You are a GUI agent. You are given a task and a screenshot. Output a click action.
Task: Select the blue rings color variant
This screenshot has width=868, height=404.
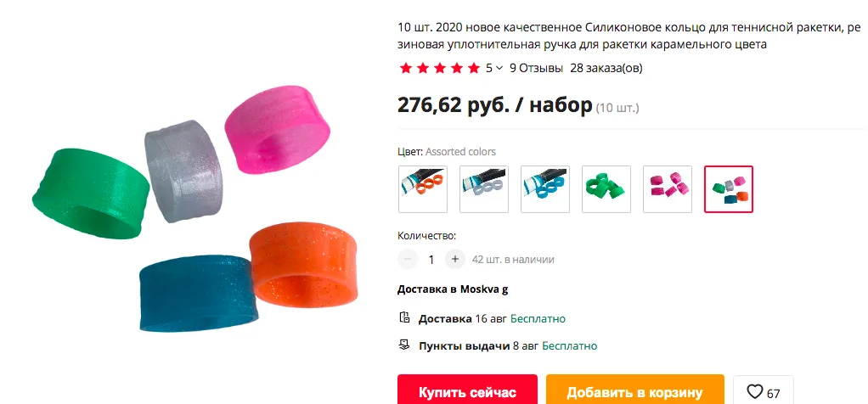[545, 189]
